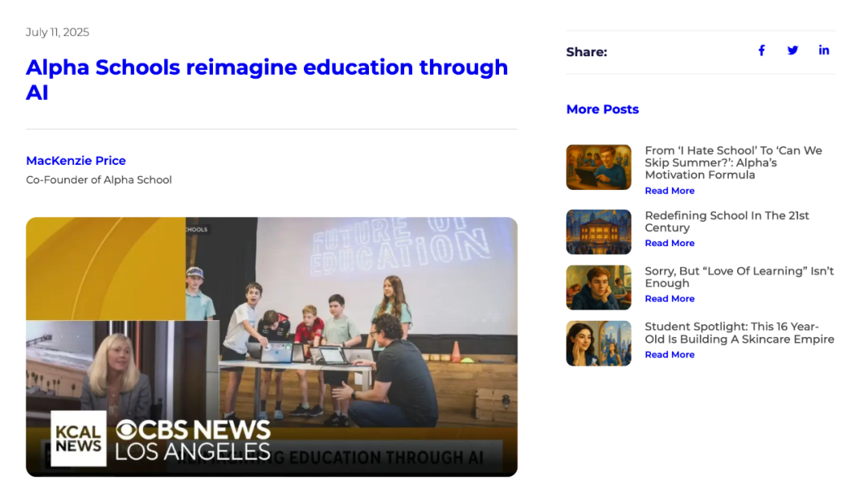
Task: Open MacKenzie Price author link
Action: pos(76,161)
